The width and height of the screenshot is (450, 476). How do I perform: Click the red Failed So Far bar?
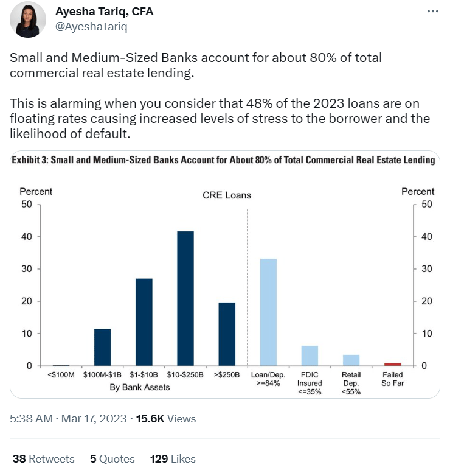click(393, 364)
